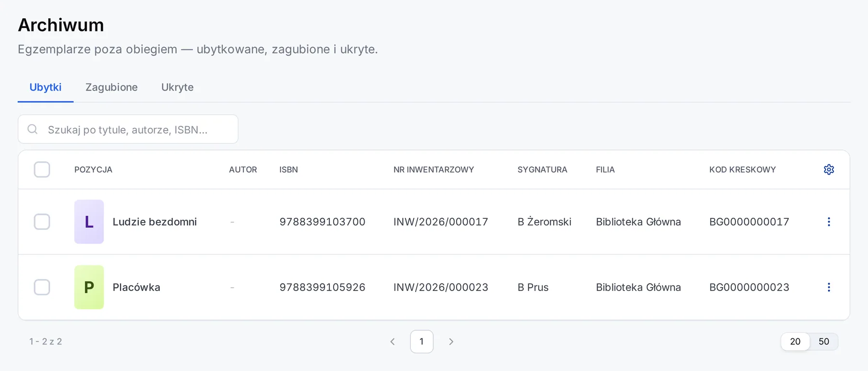This screenshot has width=868, height=371.
Task: Toggle the select-all header checkbox
Action: pyautogui.click(x=42, y=170)
